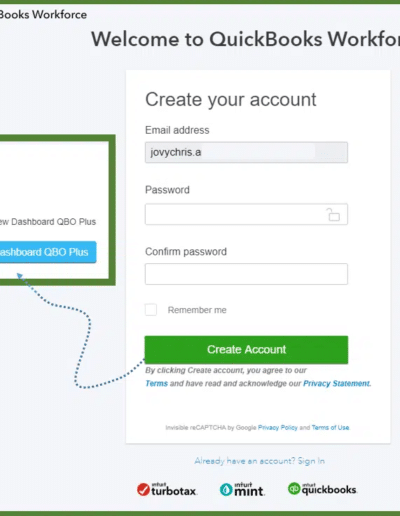Viewport: 400px width, 516px height.
Task: Click the Mint droplet logo icon
Action: pyautogui.click(x=226, y=490)
